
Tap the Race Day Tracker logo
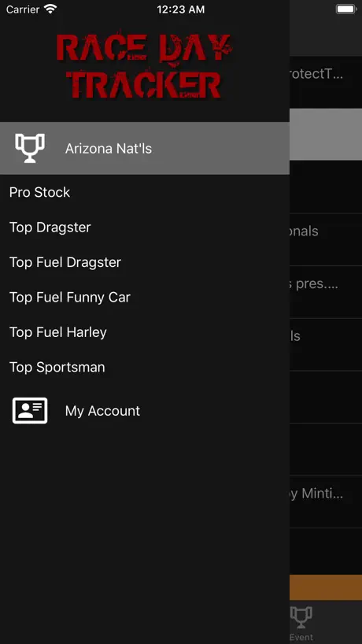point(144,67)
